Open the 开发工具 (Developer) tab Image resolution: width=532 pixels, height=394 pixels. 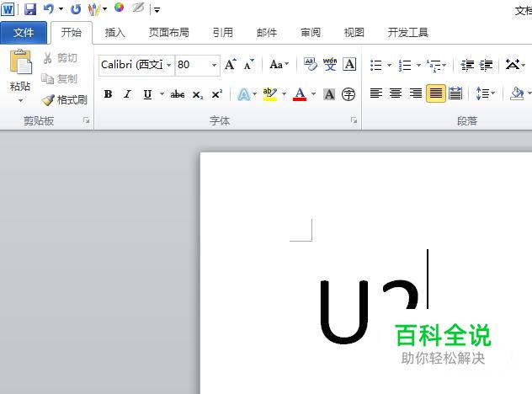tap(408, 33)
